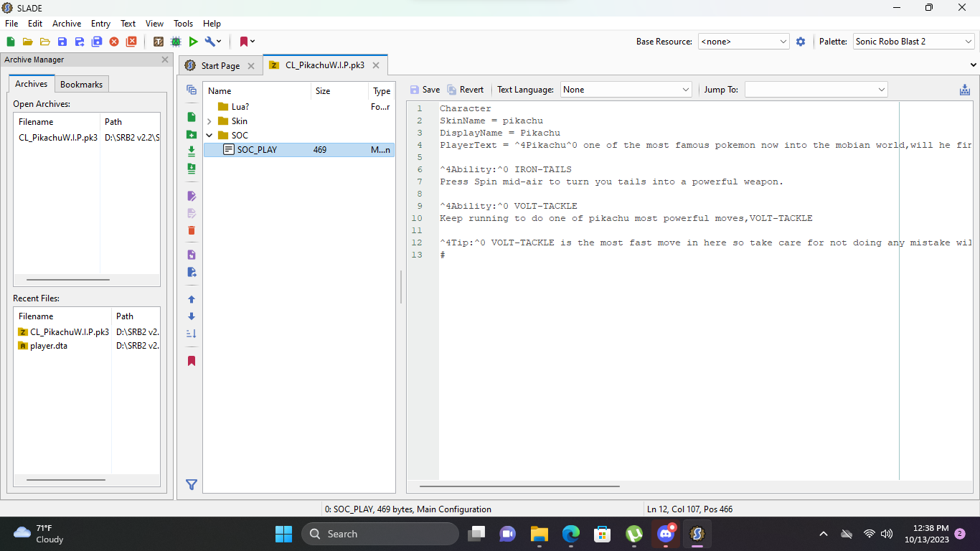Add a new entry to archive

191,117
